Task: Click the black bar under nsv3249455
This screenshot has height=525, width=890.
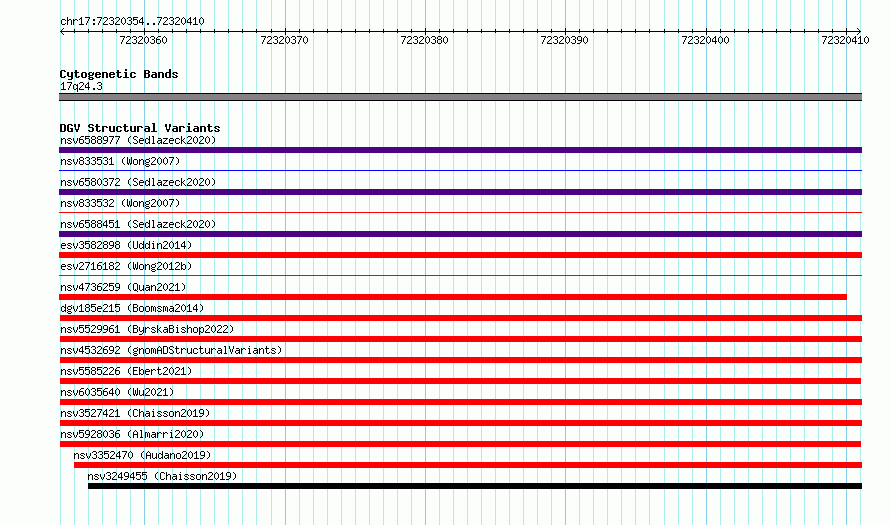Action: (475, 486)
